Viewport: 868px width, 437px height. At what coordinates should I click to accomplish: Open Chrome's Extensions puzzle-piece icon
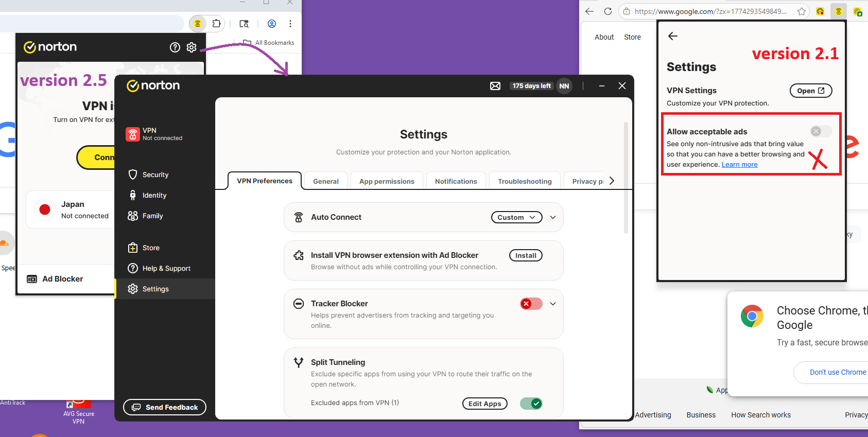point(217,24)
